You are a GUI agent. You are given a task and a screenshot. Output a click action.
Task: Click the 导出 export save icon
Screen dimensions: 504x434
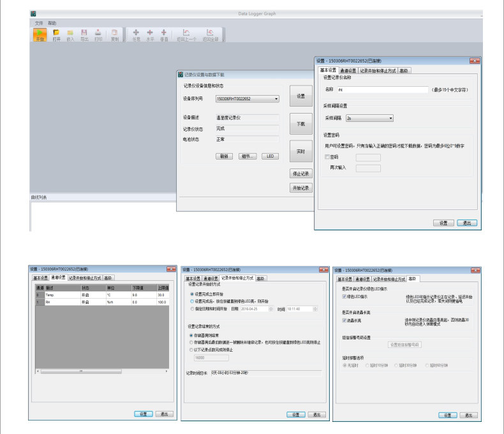tap(84, 34)
